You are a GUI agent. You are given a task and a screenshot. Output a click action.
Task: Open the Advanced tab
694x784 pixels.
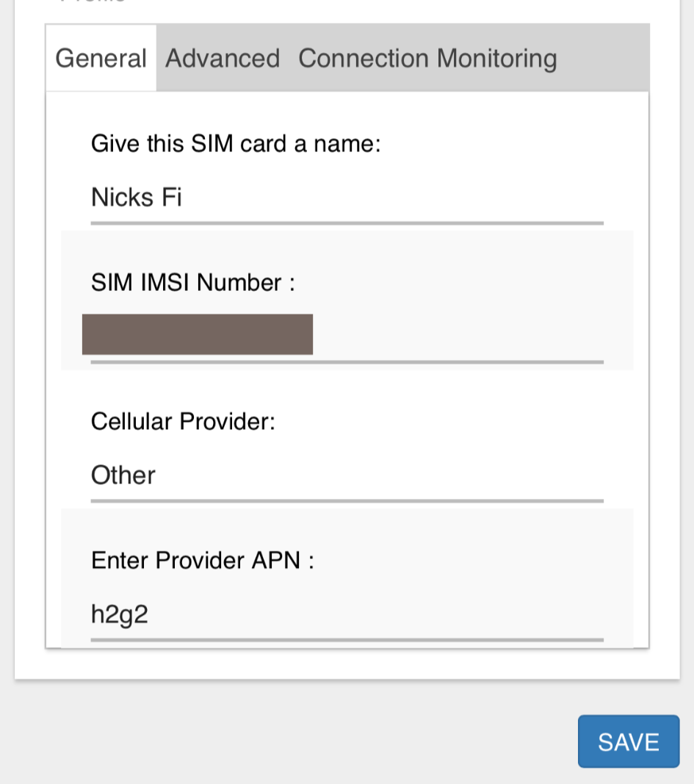223,59
